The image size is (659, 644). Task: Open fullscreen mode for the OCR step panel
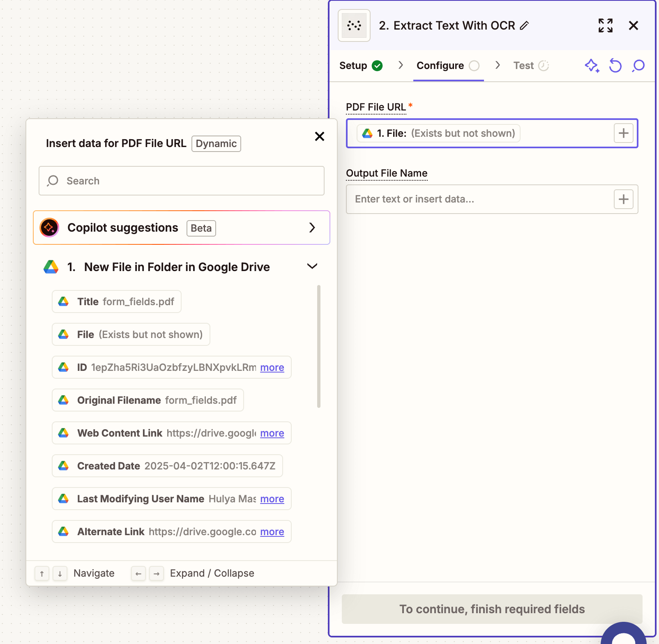(605, 25)
